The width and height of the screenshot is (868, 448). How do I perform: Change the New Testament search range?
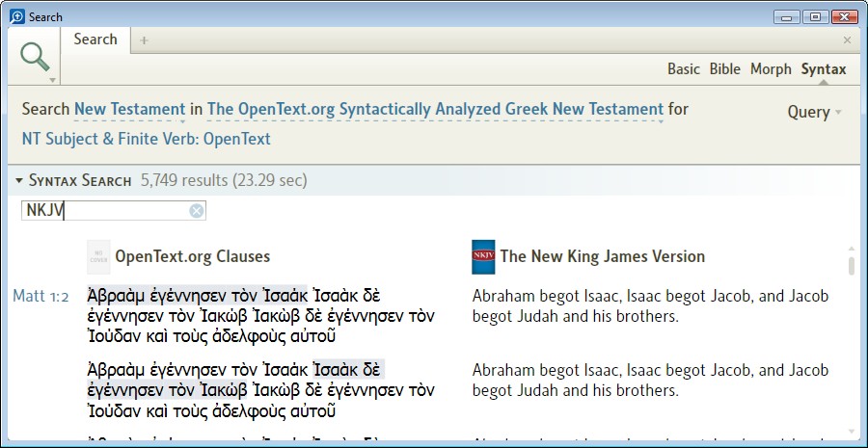129,109
